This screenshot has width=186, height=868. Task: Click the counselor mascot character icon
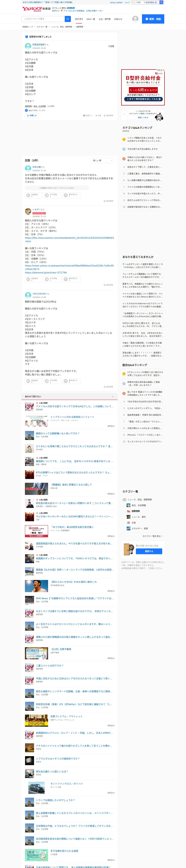click(x=159, y=117)
